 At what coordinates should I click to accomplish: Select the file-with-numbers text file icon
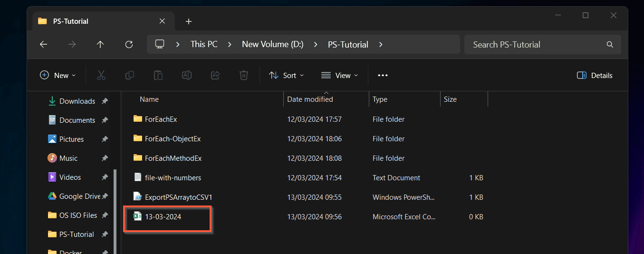(138, 177)
